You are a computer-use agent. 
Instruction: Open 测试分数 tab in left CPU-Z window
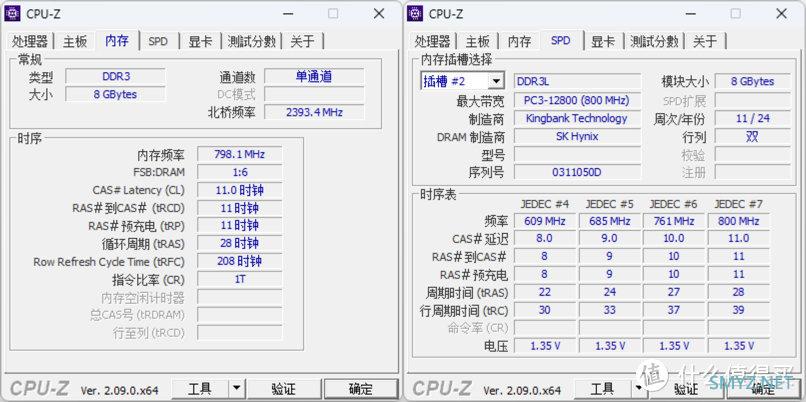point(251,42)
